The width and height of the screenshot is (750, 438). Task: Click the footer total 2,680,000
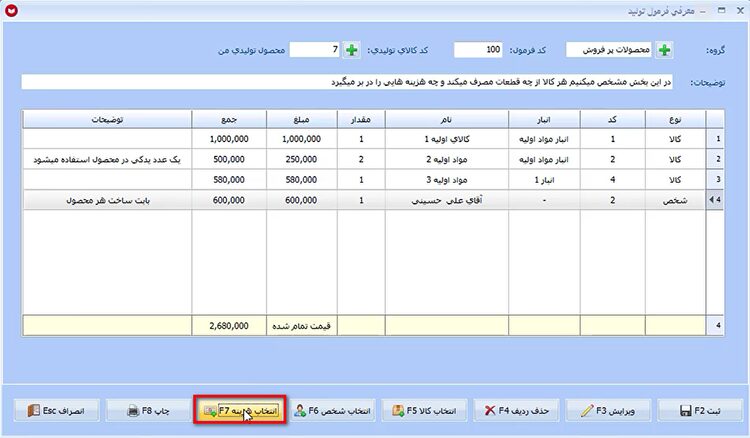tap(229, 326)
